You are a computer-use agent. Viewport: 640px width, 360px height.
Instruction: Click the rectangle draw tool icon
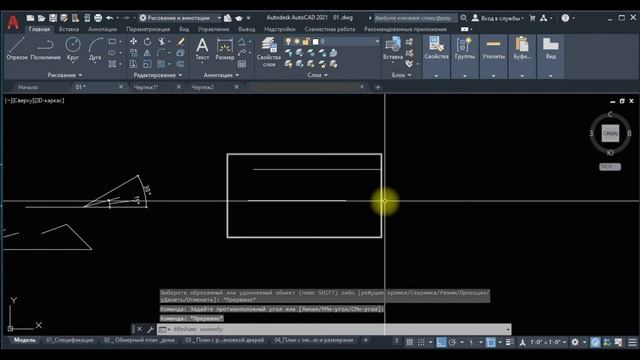pos(112,42)
